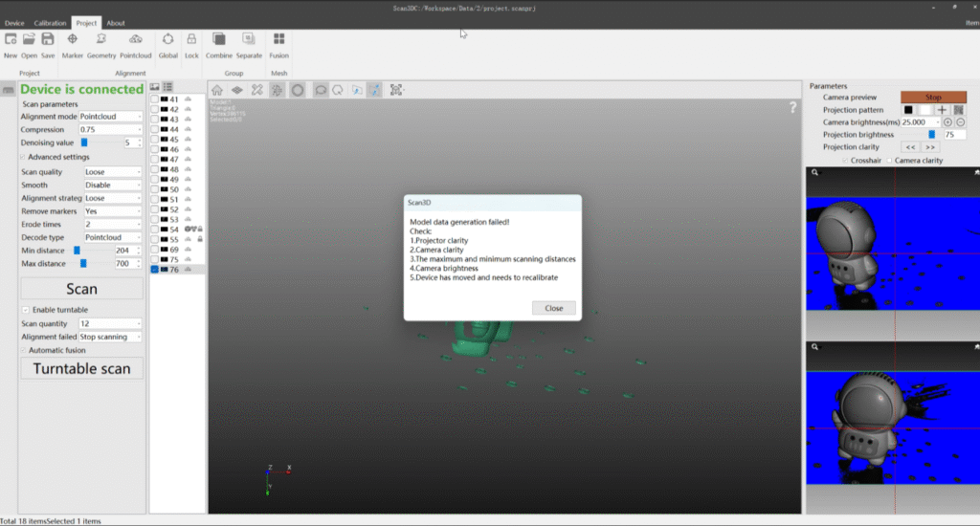The image size is (980, 526).
Task: Click the Global alignment icon
Action: (x=168, y=39)
